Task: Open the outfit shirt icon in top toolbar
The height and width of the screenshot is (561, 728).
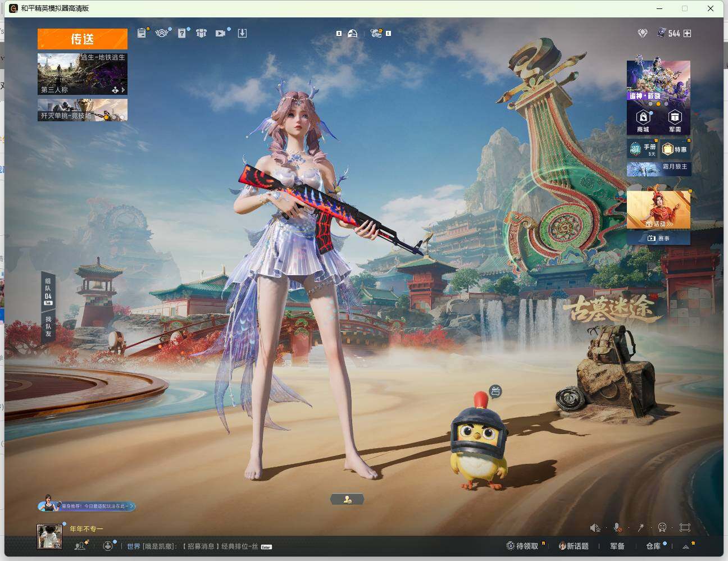Action: (201, 33)
